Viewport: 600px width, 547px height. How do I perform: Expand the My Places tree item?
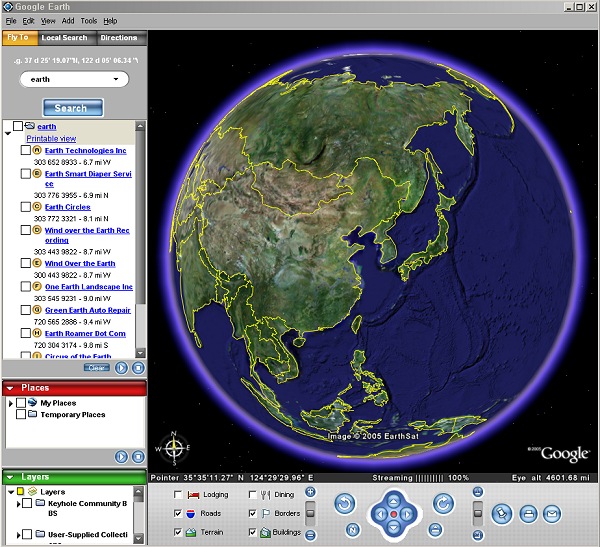pos(11,403)
